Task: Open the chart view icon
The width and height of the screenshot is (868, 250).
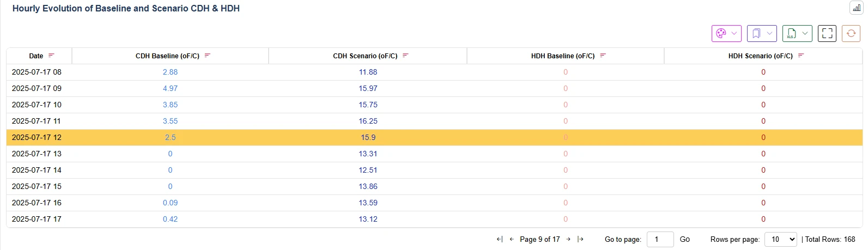Action: pyautogui.click(x=857, y=8)
